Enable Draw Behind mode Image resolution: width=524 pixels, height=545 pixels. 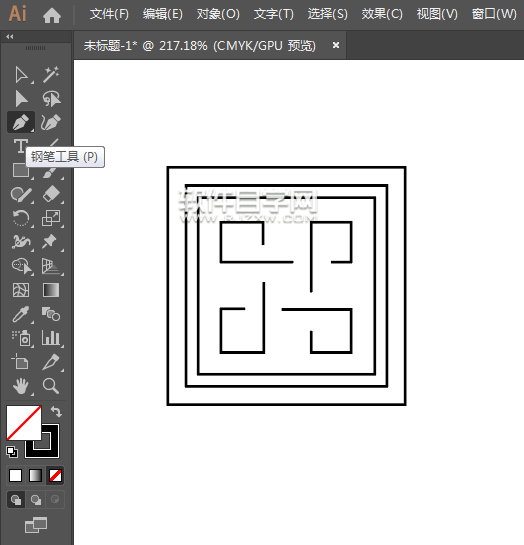tap(35, 499)
